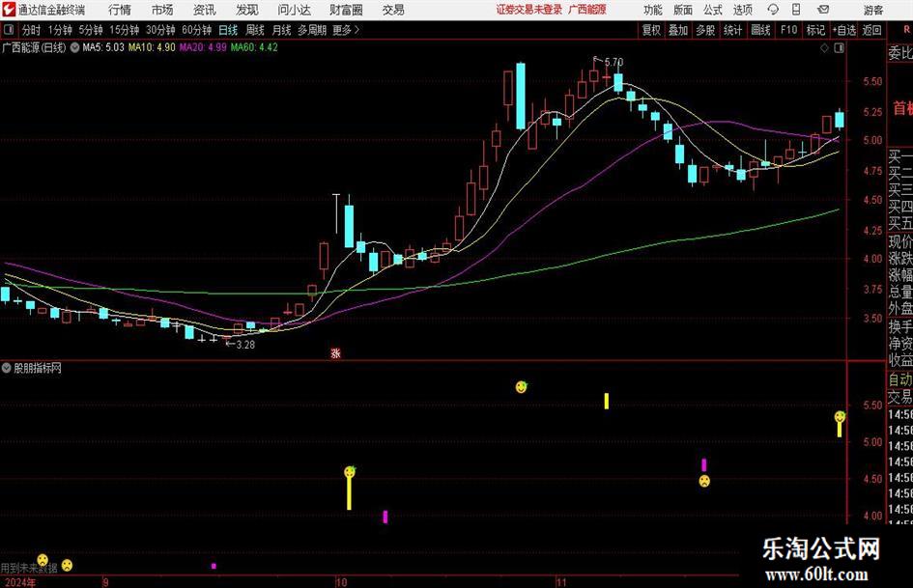This screenshot has height=588, width=913.
Task: Open the F10 company info
Action: (x=789, y=30)
